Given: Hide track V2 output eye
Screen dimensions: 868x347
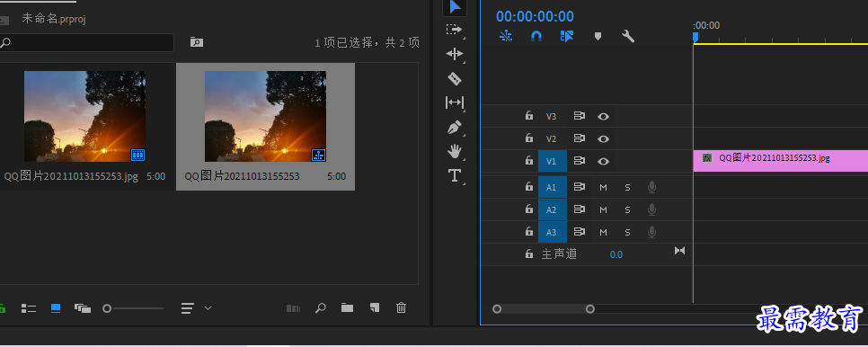Looking at the screenshot, I should (604, 138).
